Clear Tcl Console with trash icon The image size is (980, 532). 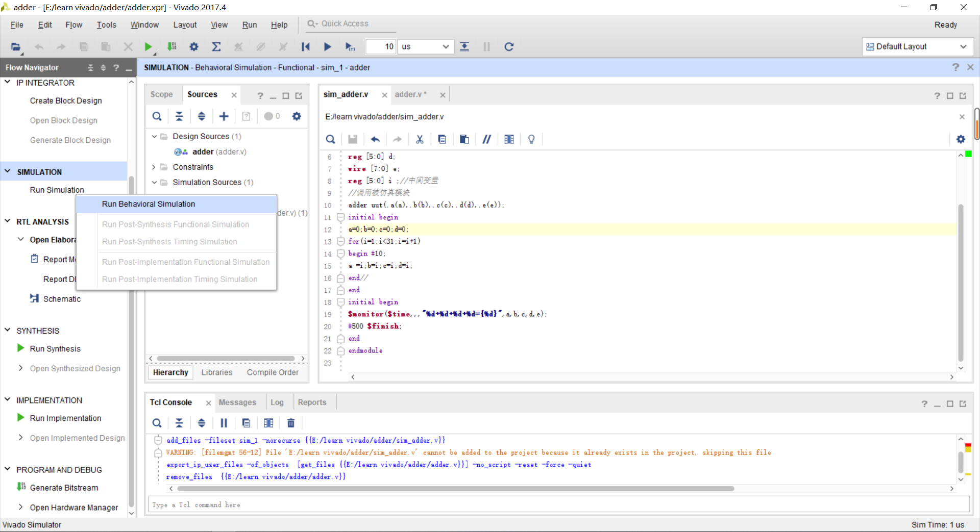click(291, 423)
